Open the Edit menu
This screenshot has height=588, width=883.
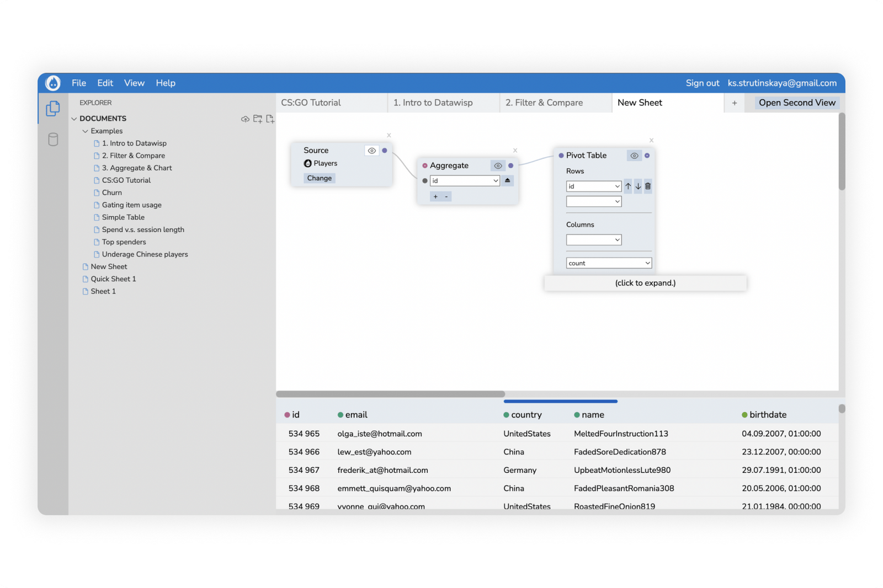(105, 83)
